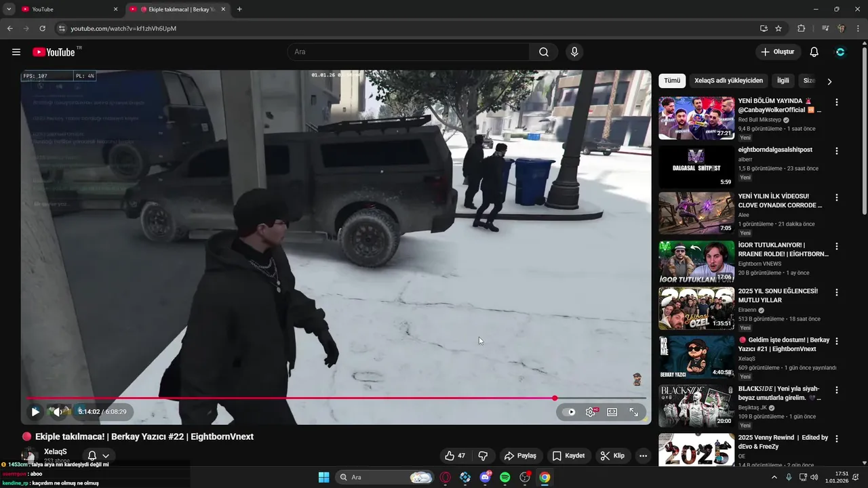Open the Chrome extensions puzzle icon

pyautogui.click(x=801, y=28)
